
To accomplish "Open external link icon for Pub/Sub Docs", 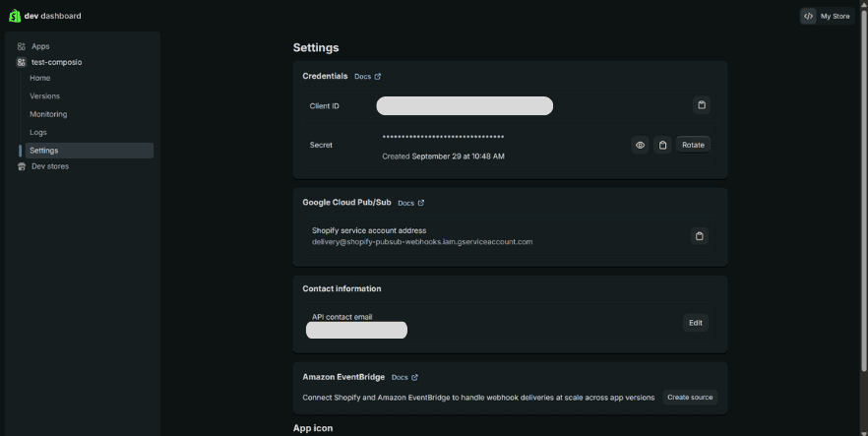I will point(421,203).
